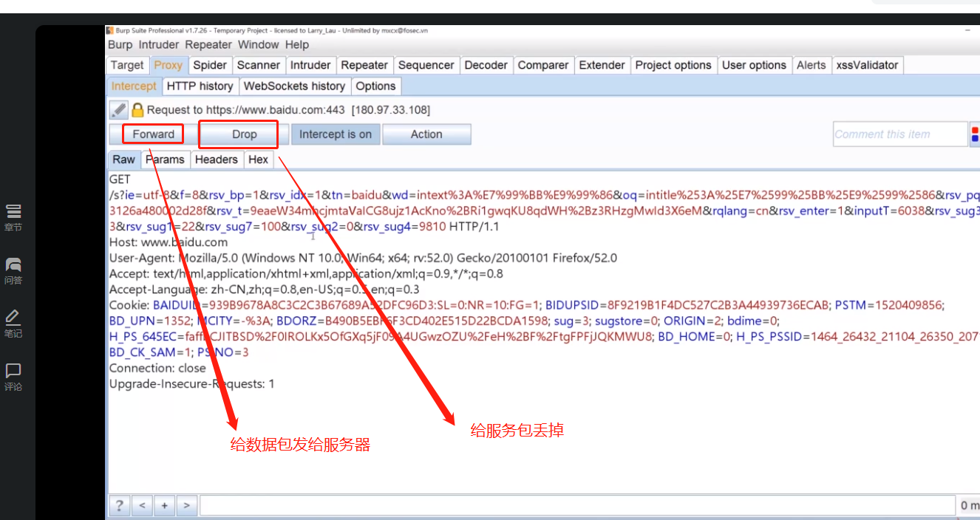The height and width of the screenshot is (520, 980).
Task: Open the User options tab
Action: (754, 65)
